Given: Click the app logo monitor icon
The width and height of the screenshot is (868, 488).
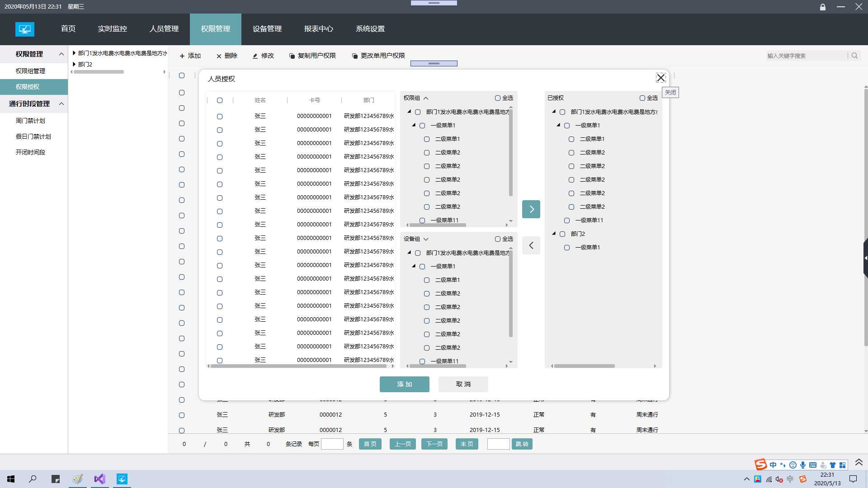Looking at the screenshot, I should (x=25, y=29).
